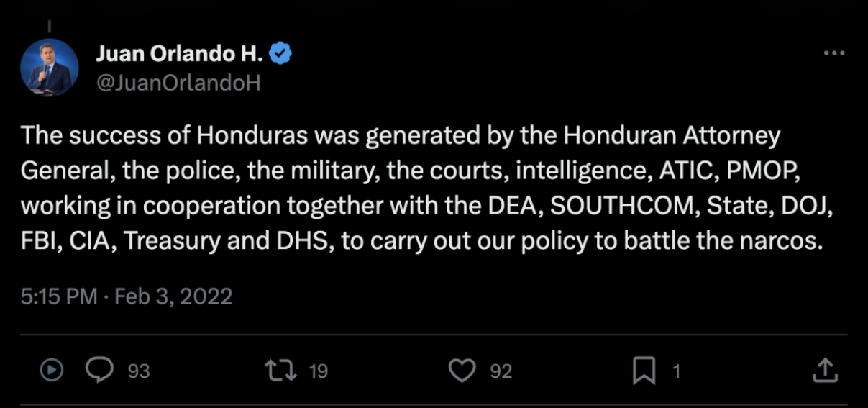Click the repost count 19
This screenshot has width=868, height=408.
click(x=318, y=371)
